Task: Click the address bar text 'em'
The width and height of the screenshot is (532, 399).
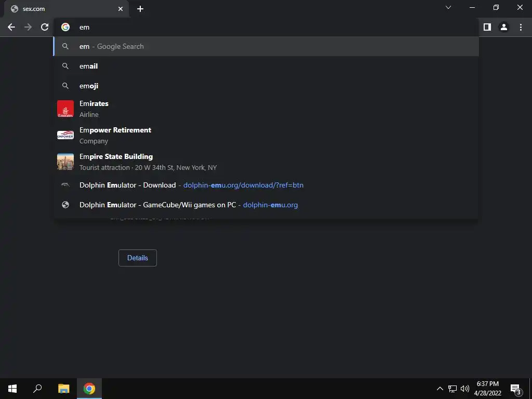Action: coord(85,28)
